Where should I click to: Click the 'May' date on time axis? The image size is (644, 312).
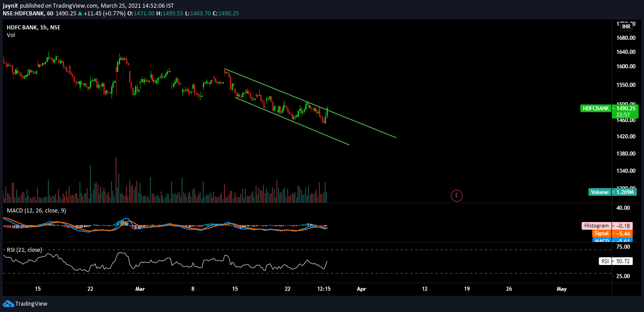562,288
